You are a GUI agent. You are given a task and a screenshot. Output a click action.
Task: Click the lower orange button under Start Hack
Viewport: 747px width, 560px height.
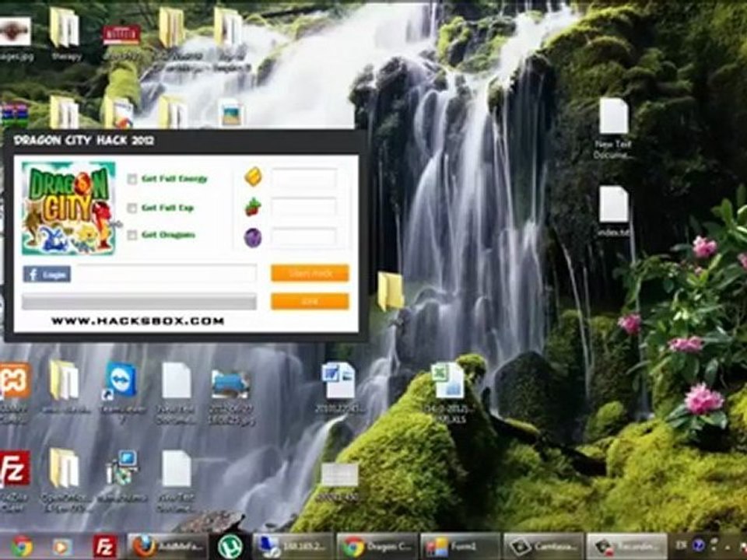click(310, 301)
